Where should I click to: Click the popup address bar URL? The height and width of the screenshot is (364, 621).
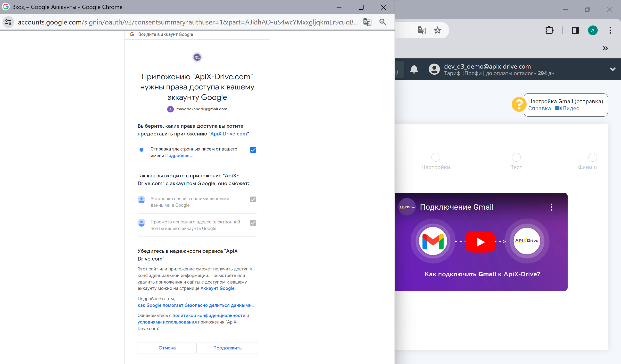point(188,22)
